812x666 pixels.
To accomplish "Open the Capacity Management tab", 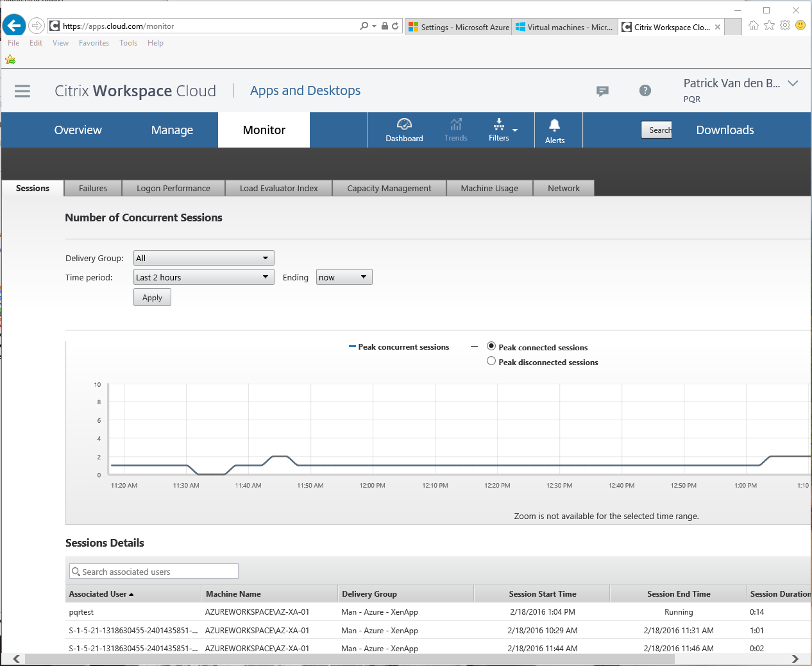I will [389, 188].
